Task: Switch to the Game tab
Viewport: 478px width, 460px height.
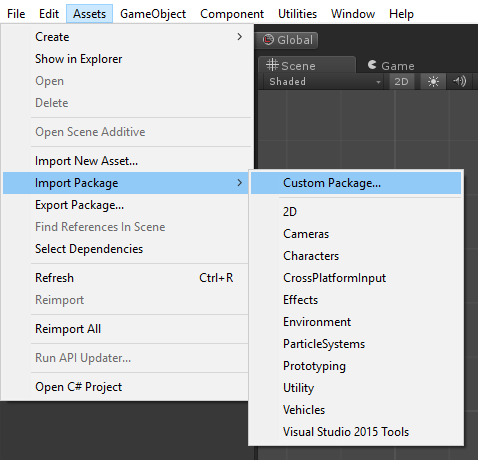Action: pyautogui.click(x=391, y=65)
